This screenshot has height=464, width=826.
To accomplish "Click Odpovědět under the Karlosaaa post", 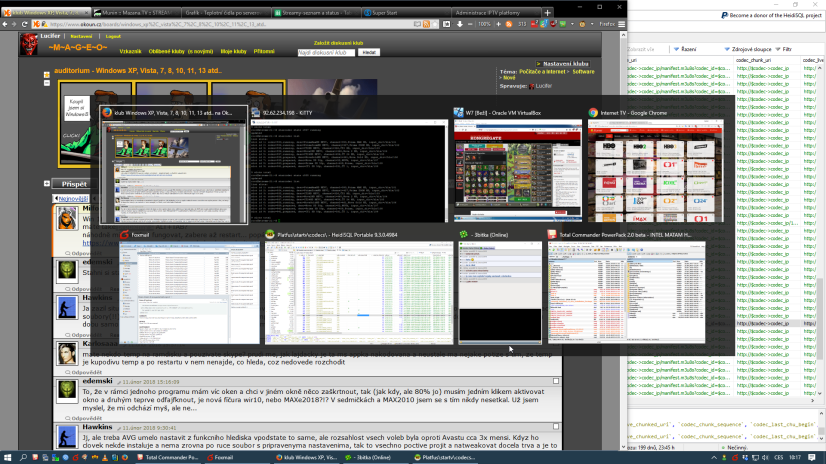I will 84,372.
